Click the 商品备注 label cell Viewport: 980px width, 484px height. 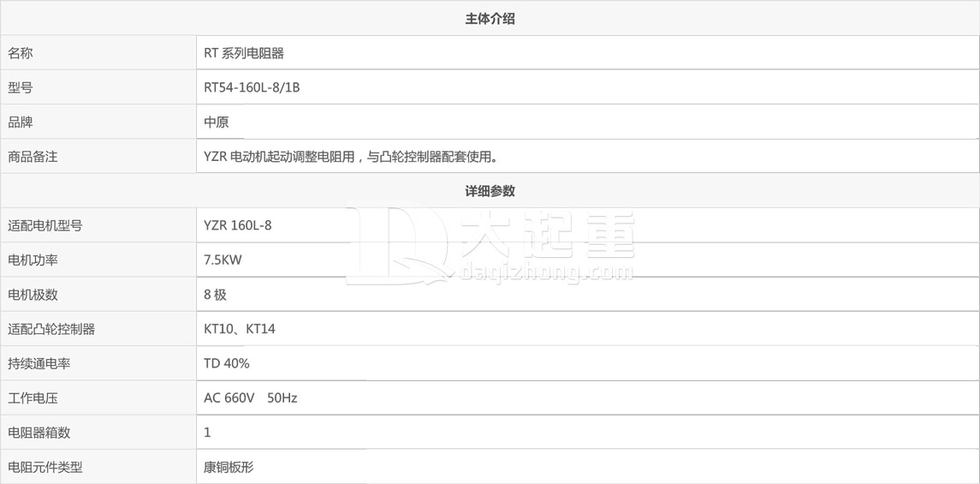pyautogui.click(x=98, y=156)
